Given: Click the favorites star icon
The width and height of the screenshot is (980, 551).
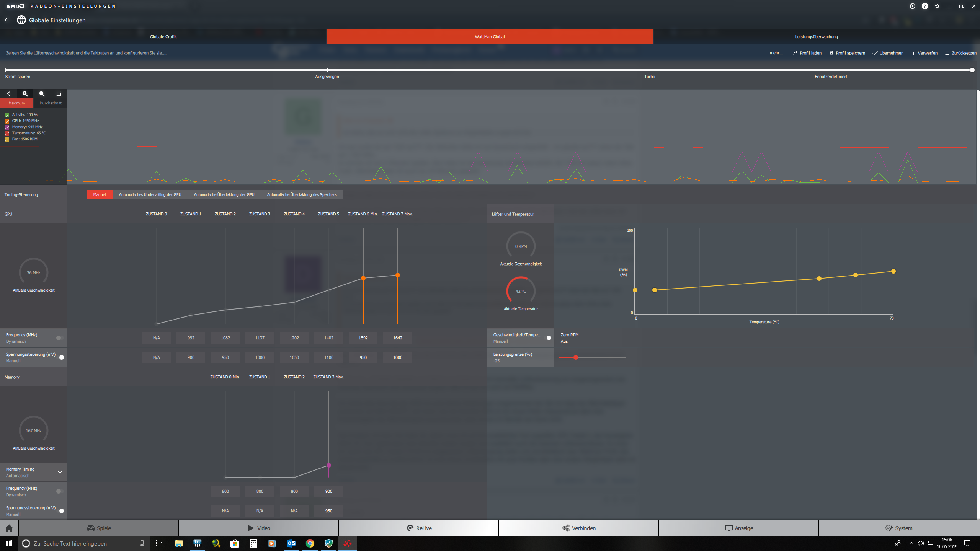Looking at the screenshot, I should (x=937, y=6).
